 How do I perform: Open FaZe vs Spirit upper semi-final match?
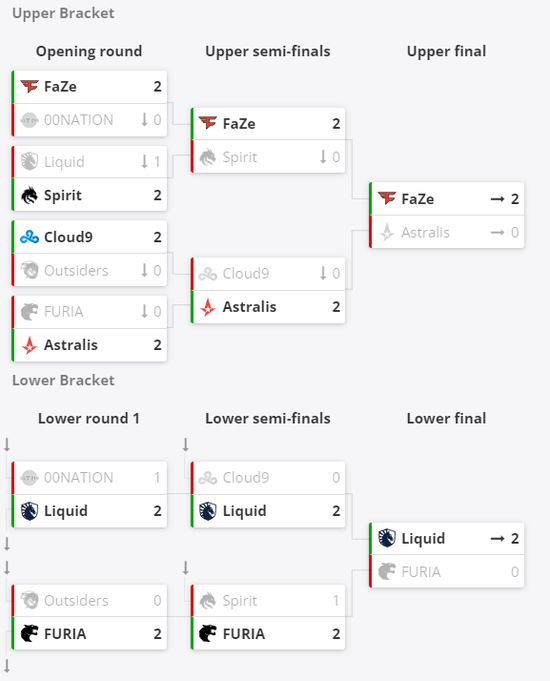point(268,140)
